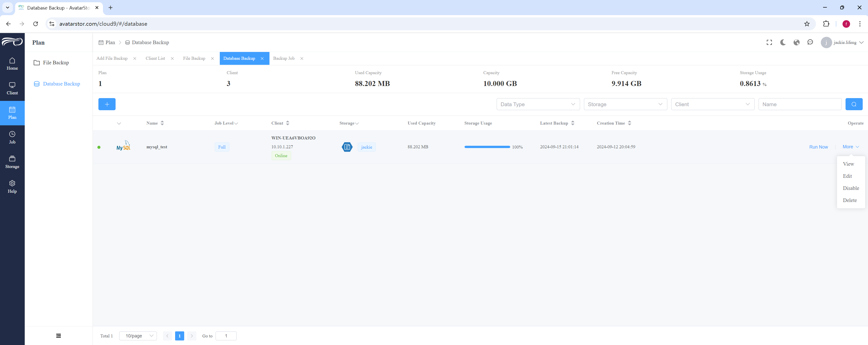Reload the browser page
This screenshot has height=345, width=868.
point(35,24)
